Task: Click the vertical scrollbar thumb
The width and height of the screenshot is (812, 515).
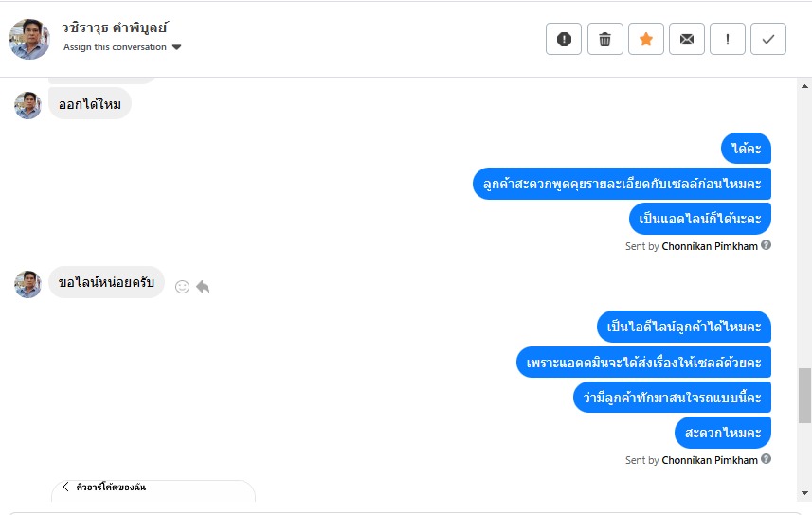Action: 804,395
